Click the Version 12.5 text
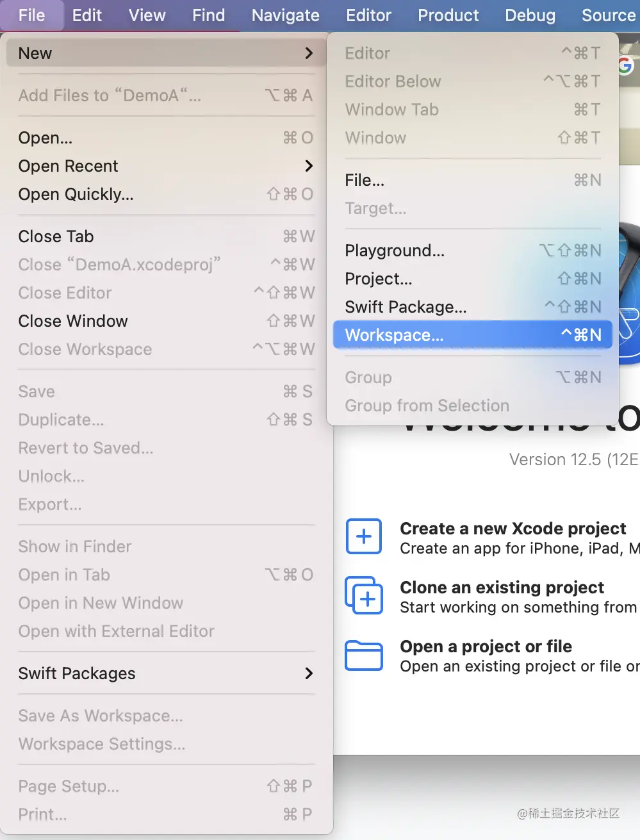The width and height of the screenshot is (640, 840). (x=573, y=459)
